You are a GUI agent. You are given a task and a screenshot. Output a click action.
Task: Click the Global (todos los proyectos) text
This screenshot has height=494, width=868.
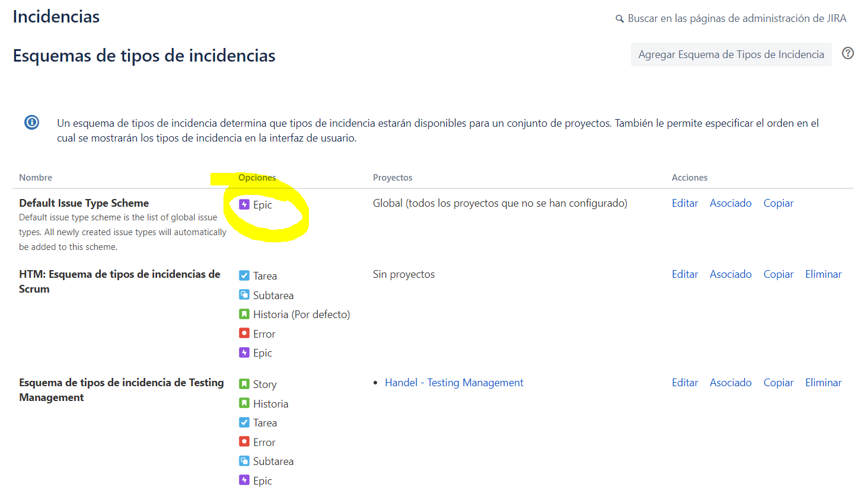click(500, 203)
